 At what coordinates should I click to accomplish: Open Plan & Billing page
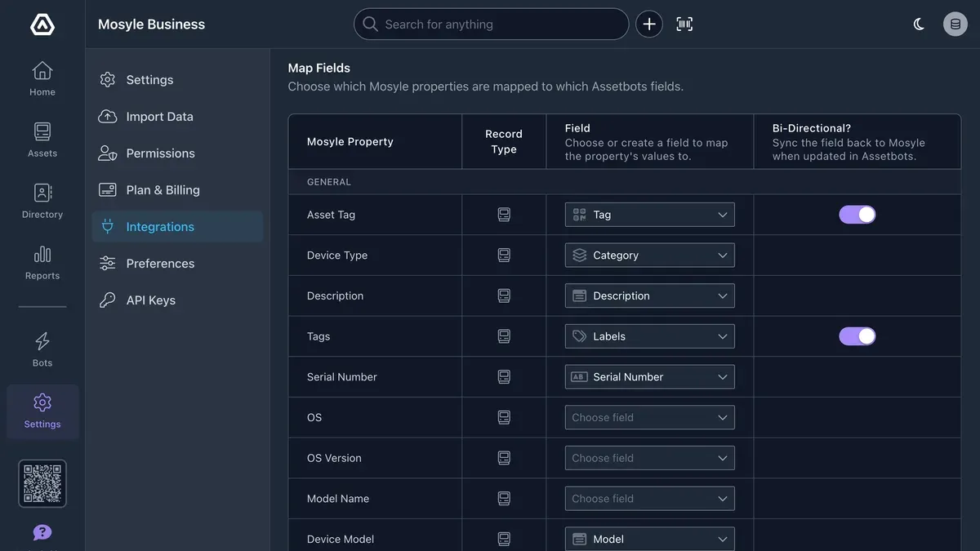point(177,190)
